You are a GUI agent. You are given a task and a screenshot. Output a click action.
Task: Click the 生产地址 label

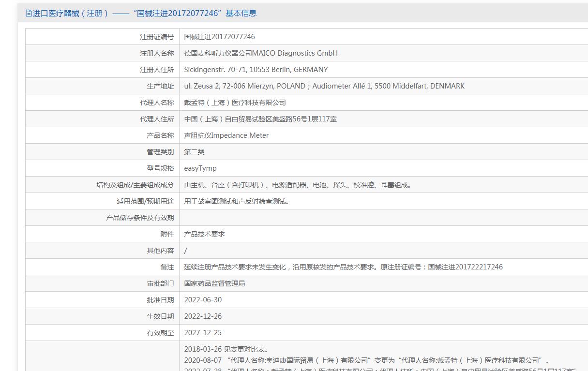click(x=160, y=86)
